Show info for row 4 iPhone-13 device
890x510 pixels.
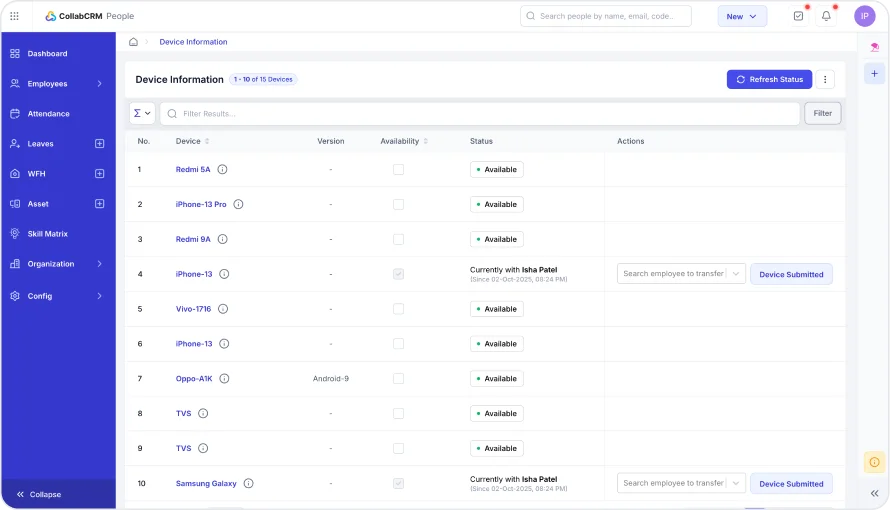click(x=224, y=274)
